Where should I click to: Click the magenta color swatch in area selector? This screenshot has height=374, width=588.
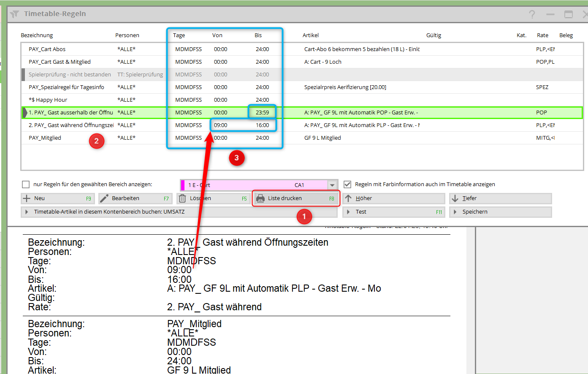[183, 185]
